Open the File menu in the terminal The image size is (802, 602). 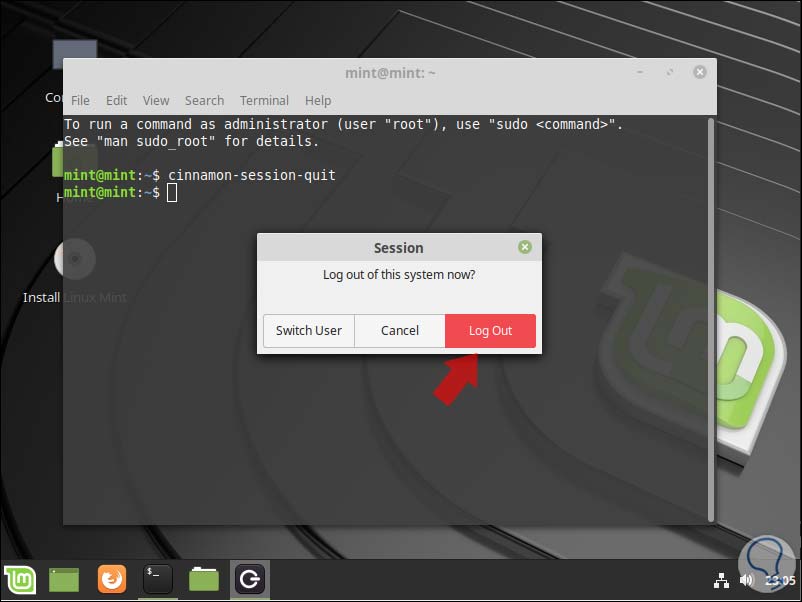tap(80, 101)
